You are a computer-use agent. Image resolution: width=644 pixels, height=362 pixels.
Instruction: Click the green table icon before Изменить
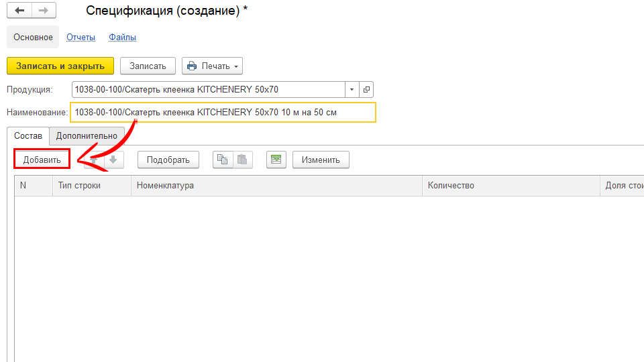276,160
